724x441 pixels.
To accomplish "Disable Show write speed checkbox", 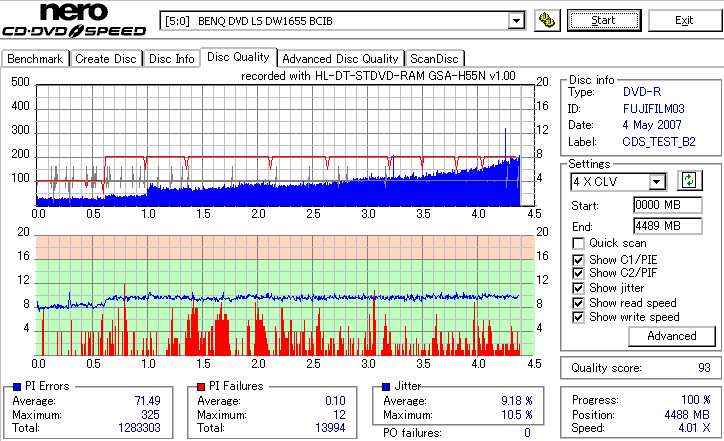I will (578, 317).
